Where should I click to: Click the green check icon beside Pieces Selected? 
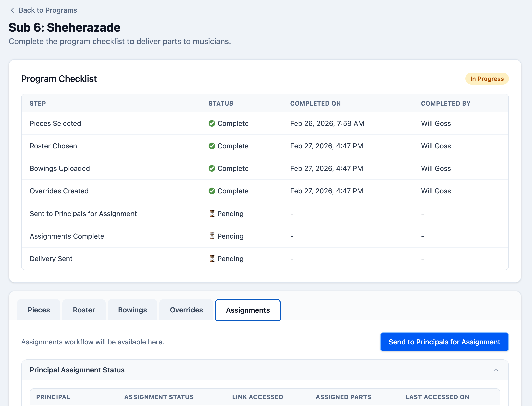[212, 123]
